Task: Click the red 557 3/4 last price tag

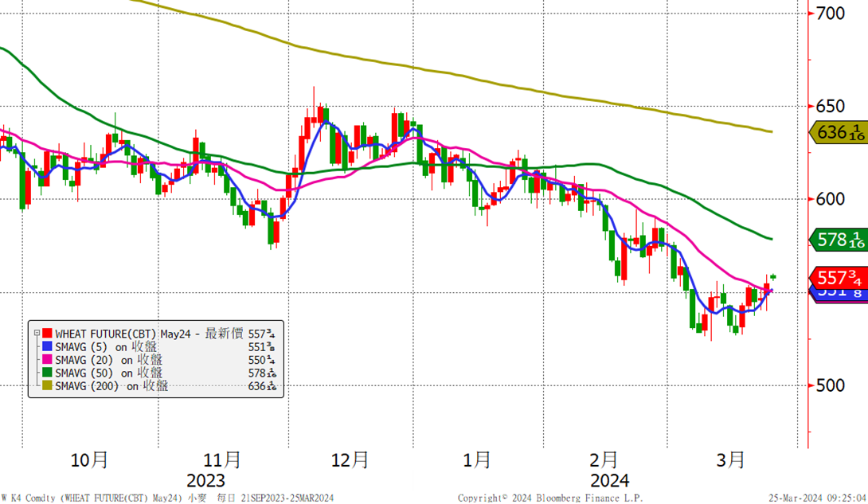Action: pos(839,276)
